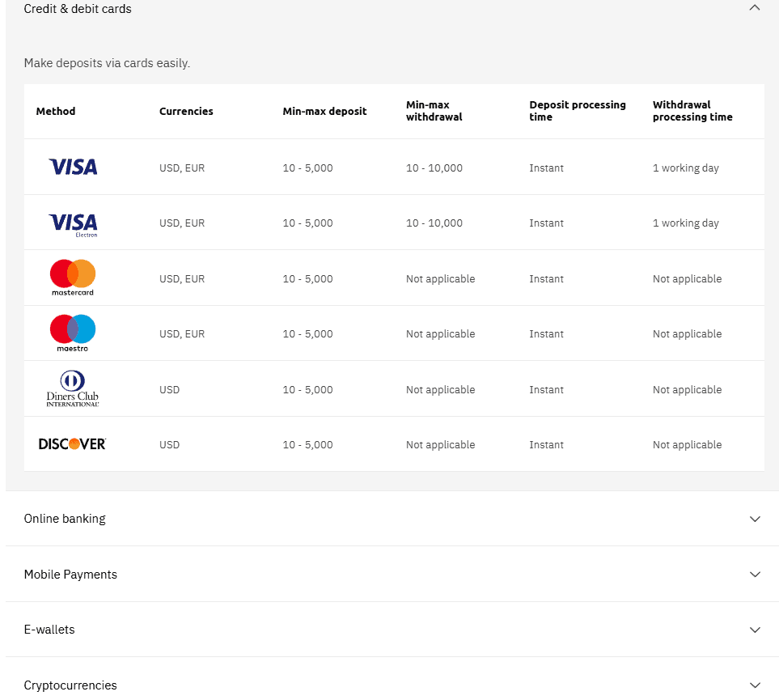Click 10 - 5,000 in Mastercard row
This screenshot has height=700, width=779.
(x=307, y=279)
